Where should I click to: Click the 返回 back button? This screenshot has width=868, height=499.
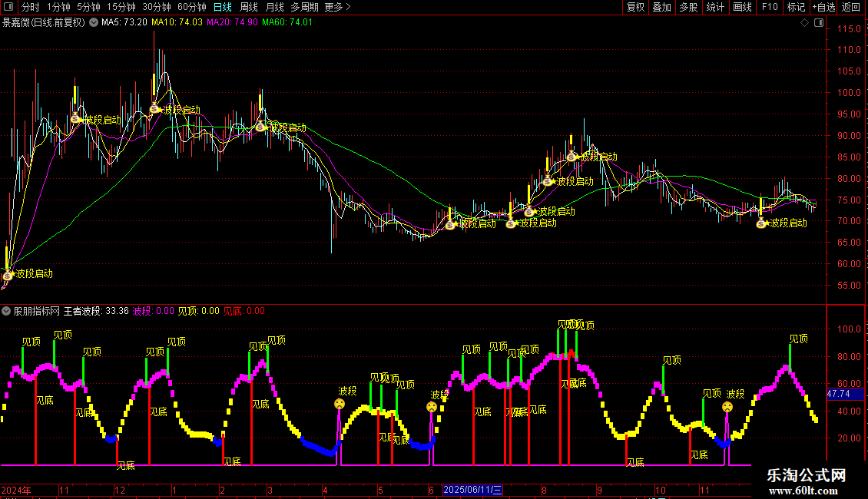(851, 7)
